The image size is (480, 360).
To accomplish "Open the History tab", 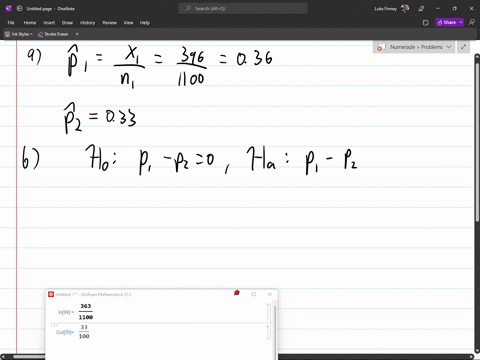I will pos(88,23).
